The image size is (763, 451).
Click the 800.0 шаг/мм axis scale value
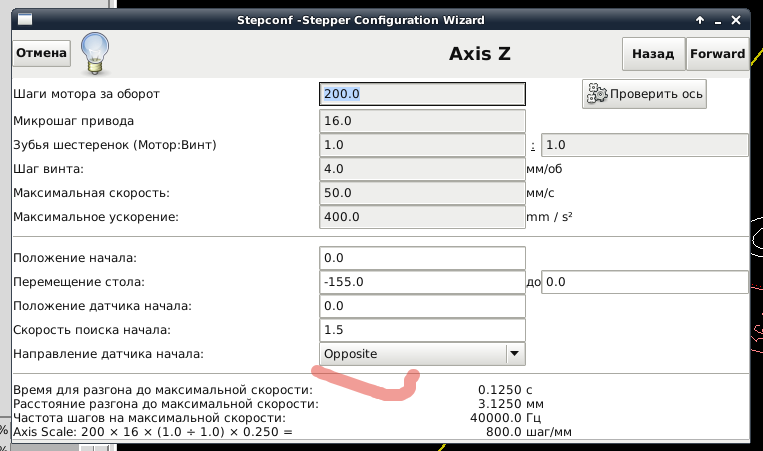[528, 432]
